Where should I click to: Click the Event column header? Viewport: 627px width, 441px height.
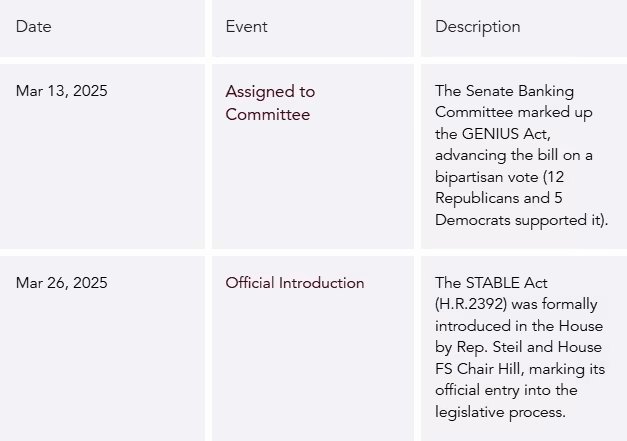(x=246, y=27)
